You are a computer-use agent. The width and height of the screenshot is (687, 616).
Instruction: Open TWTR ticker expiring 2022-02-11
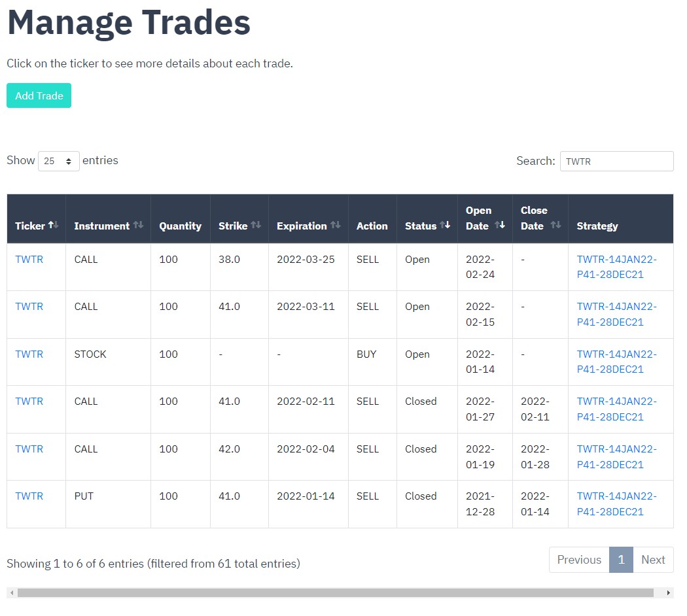point(29,402)
